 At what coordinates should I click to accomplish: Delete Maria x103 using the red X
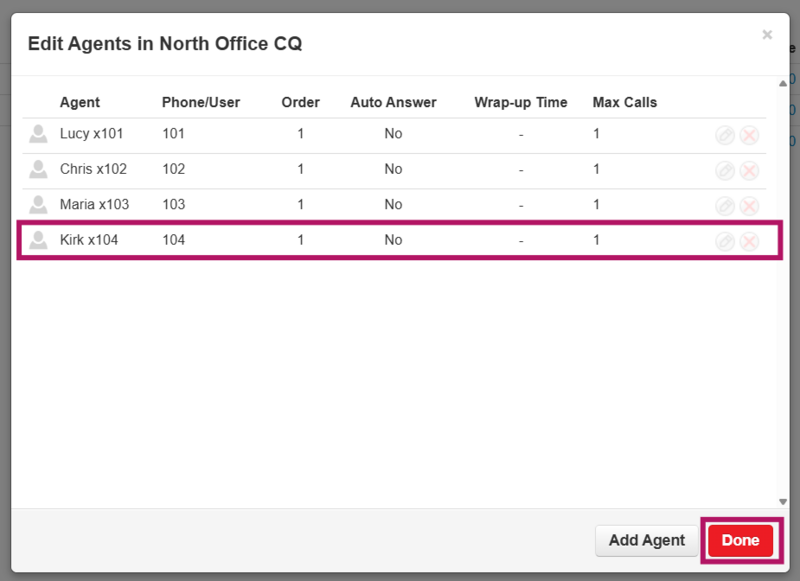point(749,205)
